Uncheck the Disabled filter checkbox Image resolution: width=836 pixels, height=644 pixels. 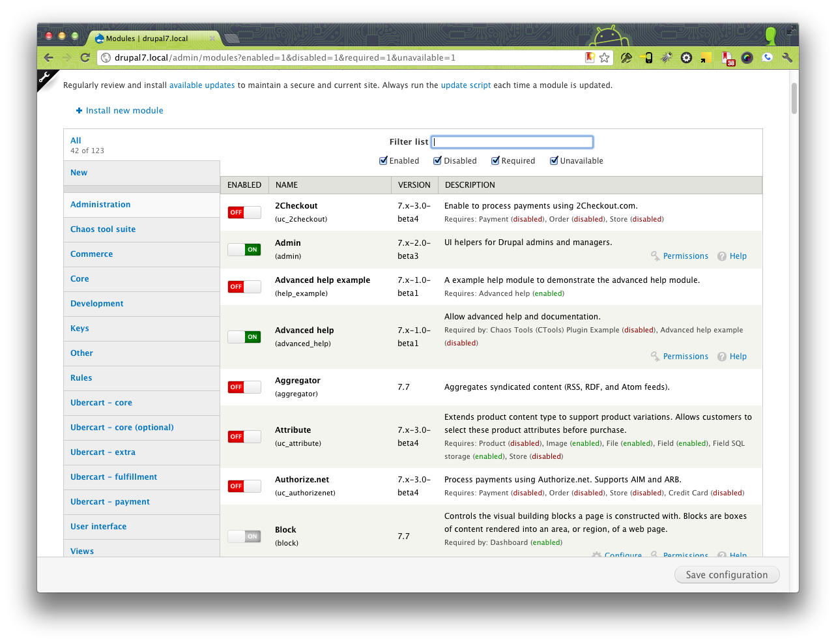point(438,160)
